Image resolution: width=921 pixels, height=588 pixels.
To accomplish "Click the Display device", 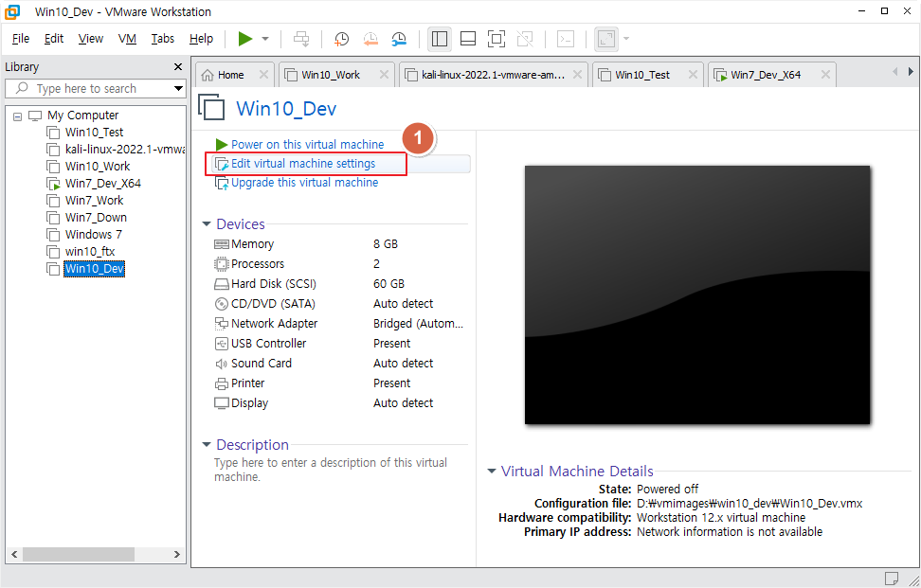I will (339, 403).
